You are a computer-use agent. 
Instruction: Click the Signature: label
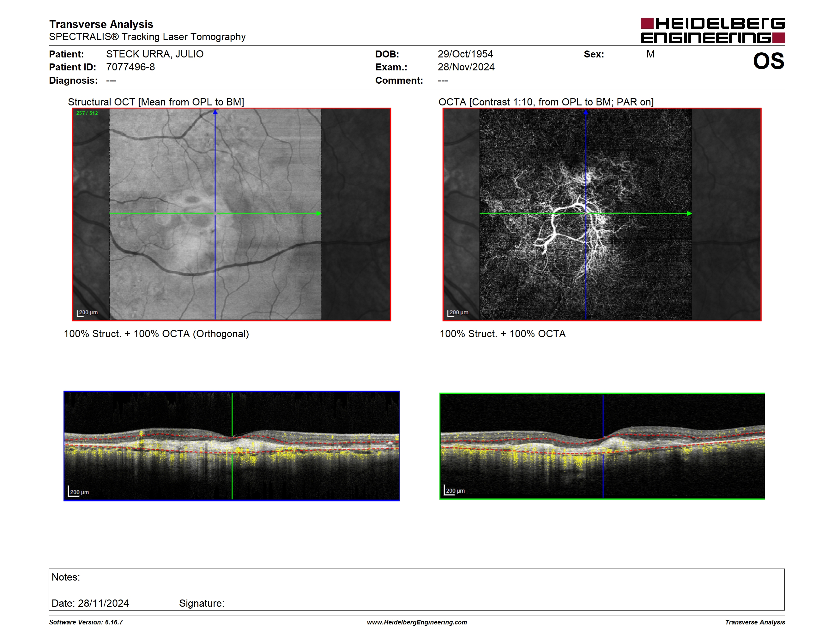coord(202,603)
